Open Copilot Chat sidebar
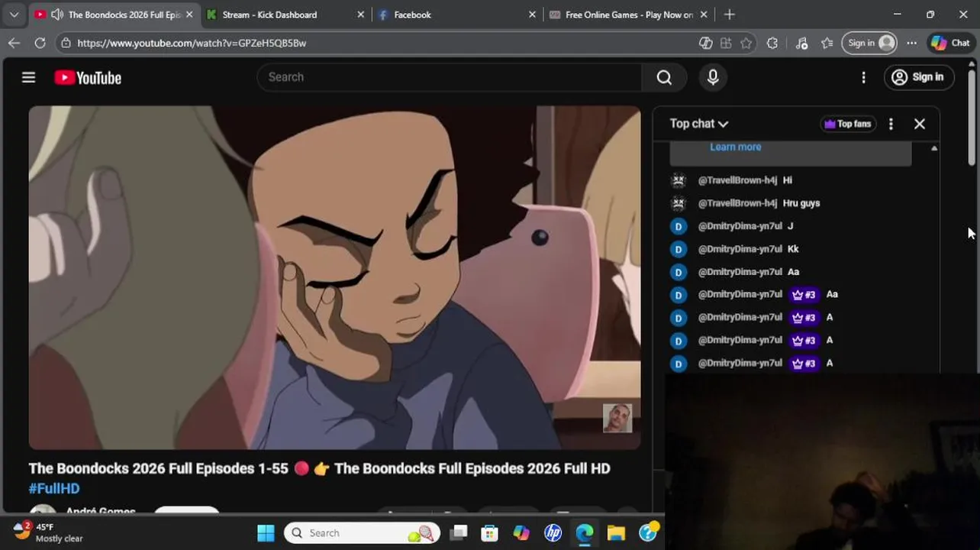Viewport: 980px width, 550px height. coord(950,44)
